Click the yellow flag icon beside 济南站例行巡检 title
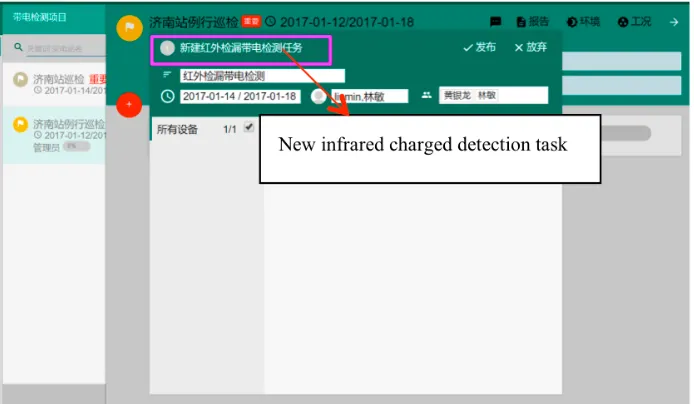This screenshot has width=694, height=404. pyautogui.click(x=129, y=28)
